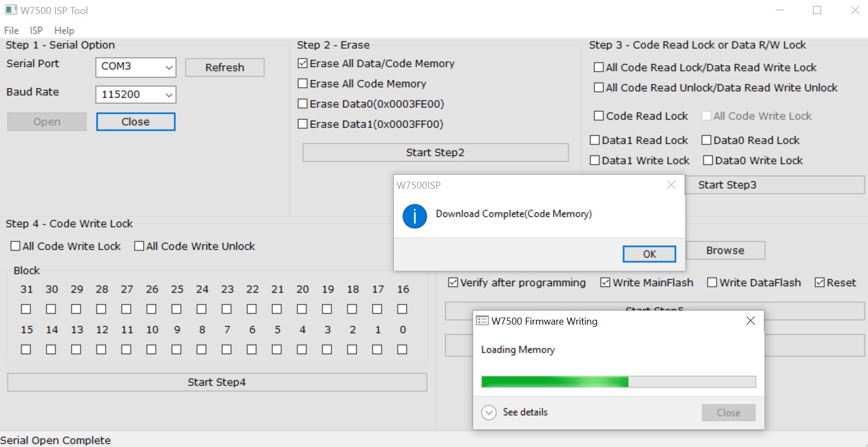
Task: Enable Data0 Read Lock checkbox
Action: (707, 140)
